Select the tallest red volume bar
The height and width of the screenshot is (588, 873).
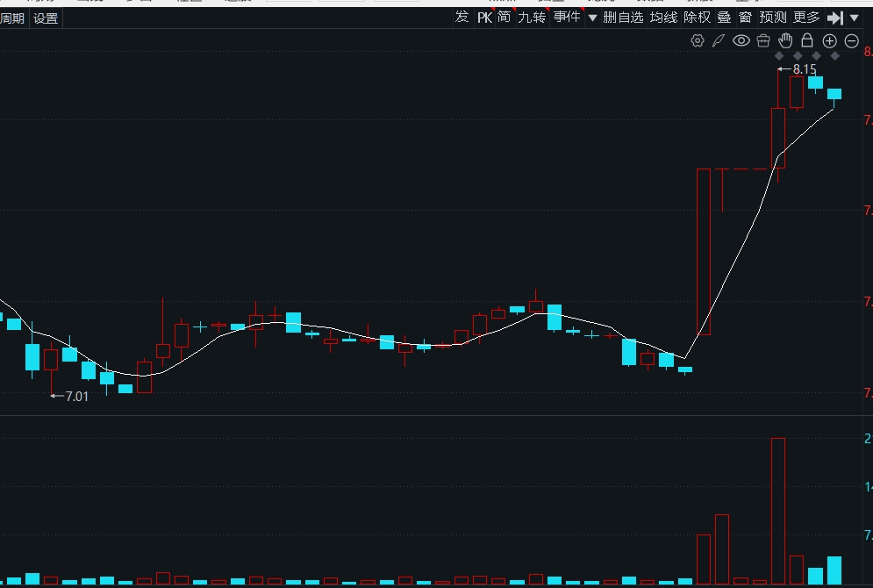pyautogui.click(x=777, y=511)
